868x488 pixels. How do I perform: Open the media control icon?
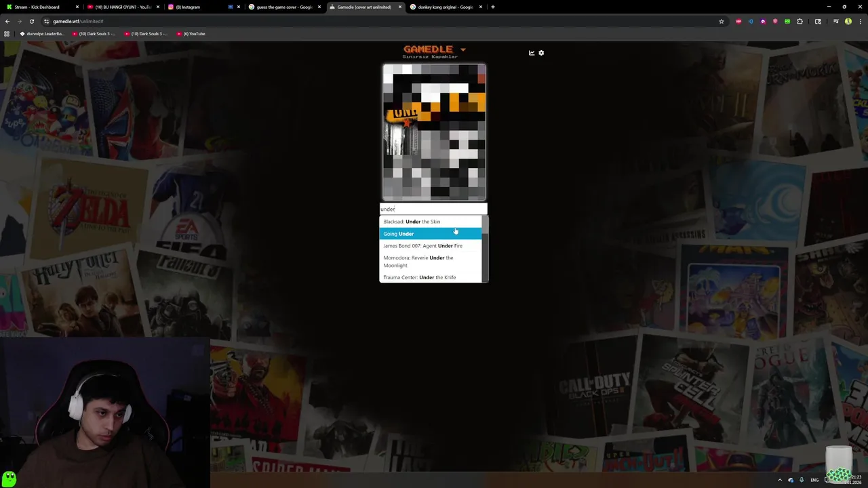tap(836, 21)
